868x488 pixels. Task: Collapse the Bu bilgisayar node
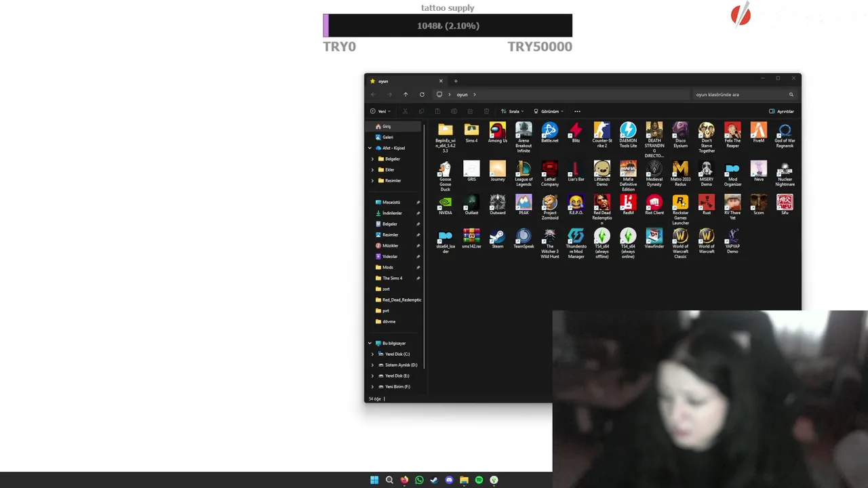click(370, 343)
